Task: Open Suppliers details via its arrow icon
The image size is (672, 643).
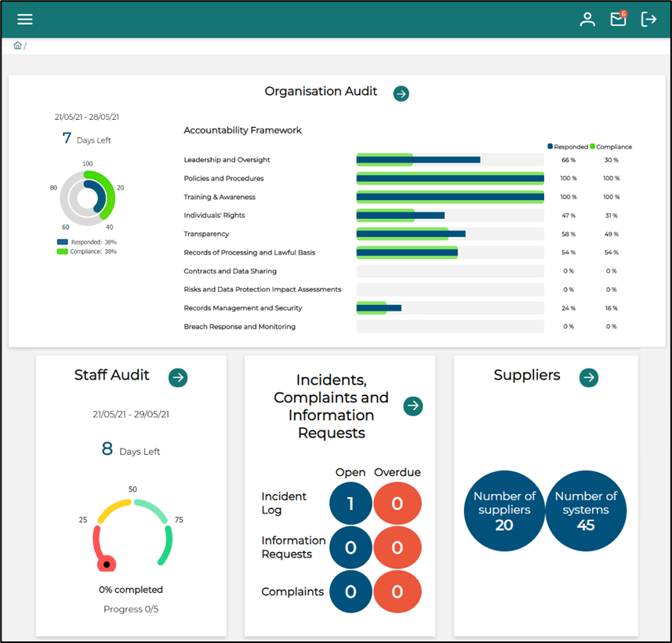Action: 589,377
